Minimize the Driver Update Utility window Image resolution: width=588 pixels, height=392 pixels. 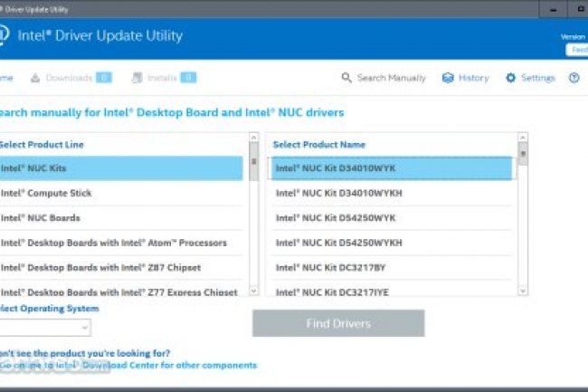click(553, 9)
